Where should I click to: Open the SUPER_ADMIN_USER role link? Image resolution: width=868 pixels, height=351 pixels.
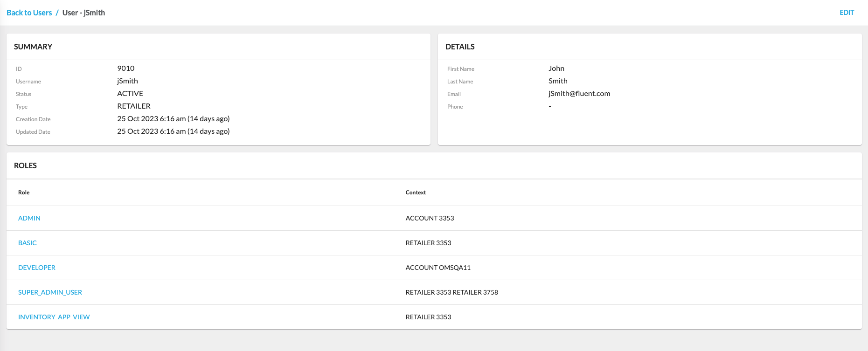pos(50,292)
